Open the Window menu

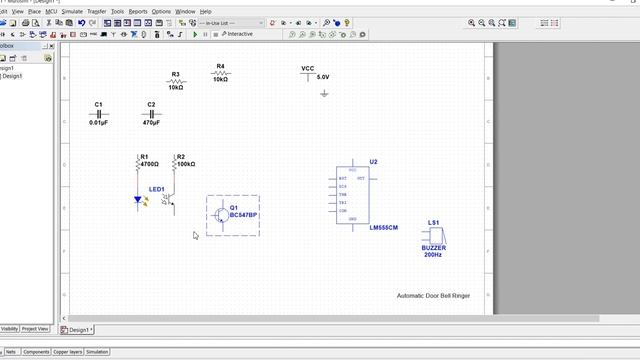(185, 11)
